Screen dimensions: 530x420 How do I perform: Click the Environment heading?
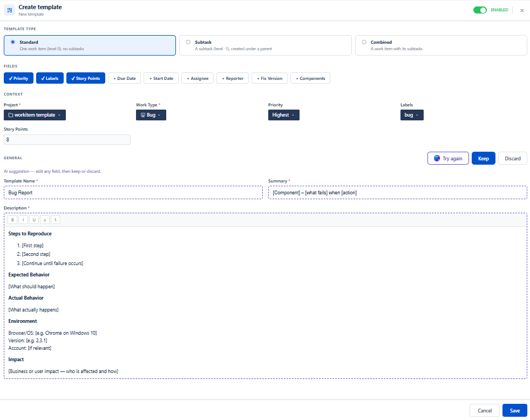(x=22, y=321)
